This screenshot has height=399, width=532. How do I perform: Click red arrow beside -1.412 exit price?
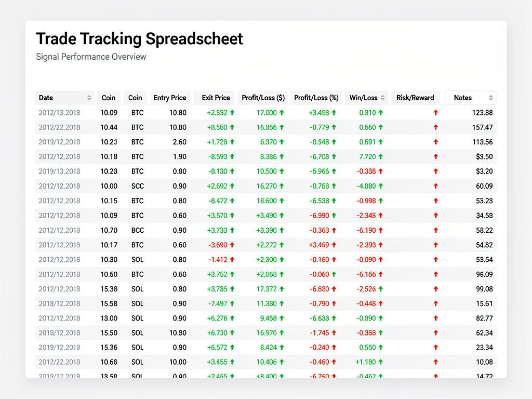pos(232,260)
